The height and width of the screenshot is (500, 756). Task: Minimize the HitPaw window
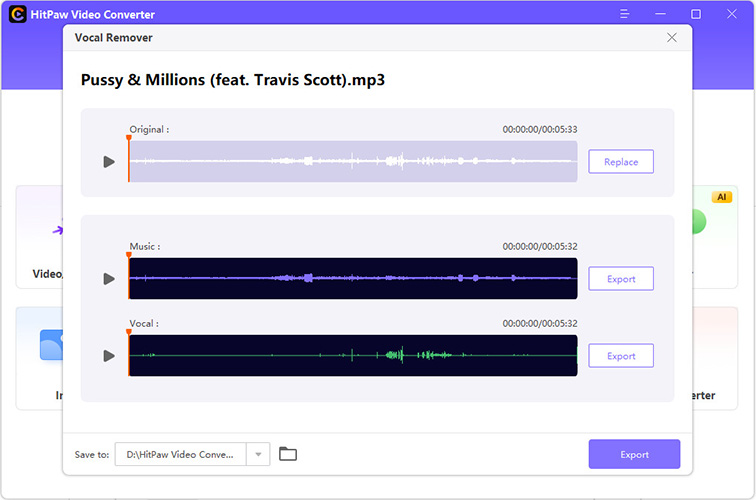[x=660, y=14]
